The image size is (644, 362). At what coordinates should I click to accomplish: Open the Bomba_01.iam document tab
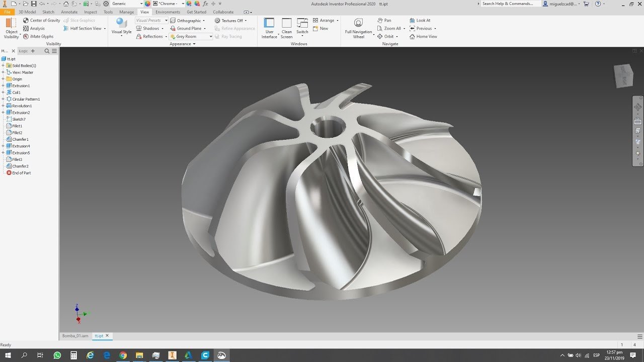coord(75,336)
